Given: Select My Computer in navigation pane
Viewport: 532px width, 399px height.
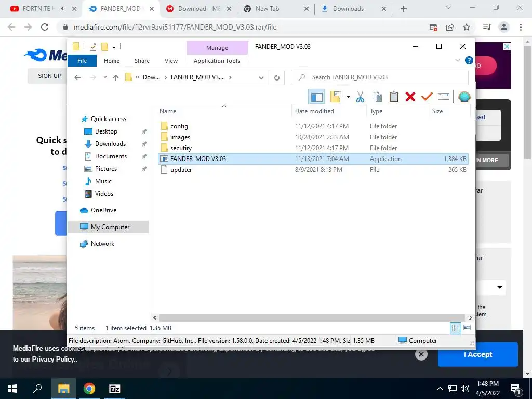Looking at the screenshot, I should [x=108, y=227].
